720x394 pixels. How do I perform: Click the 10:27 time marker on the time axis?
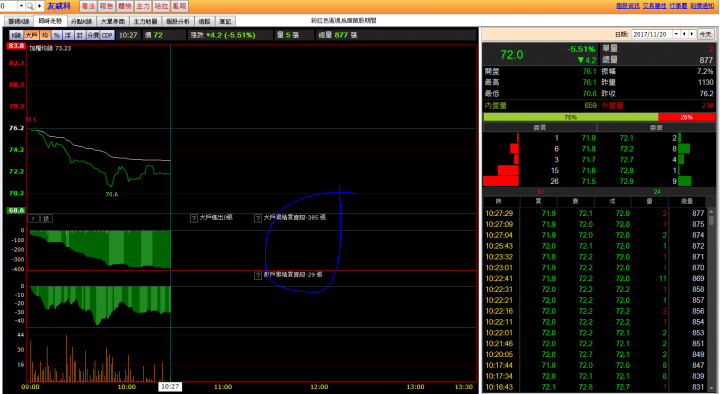[x=170, y=387]
